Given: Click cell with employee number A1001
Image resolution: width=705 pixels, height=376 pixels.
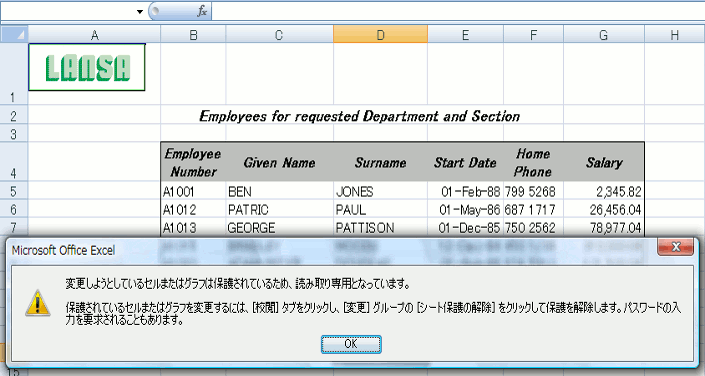Looking at the screenshot, I should tap(193, 192).
